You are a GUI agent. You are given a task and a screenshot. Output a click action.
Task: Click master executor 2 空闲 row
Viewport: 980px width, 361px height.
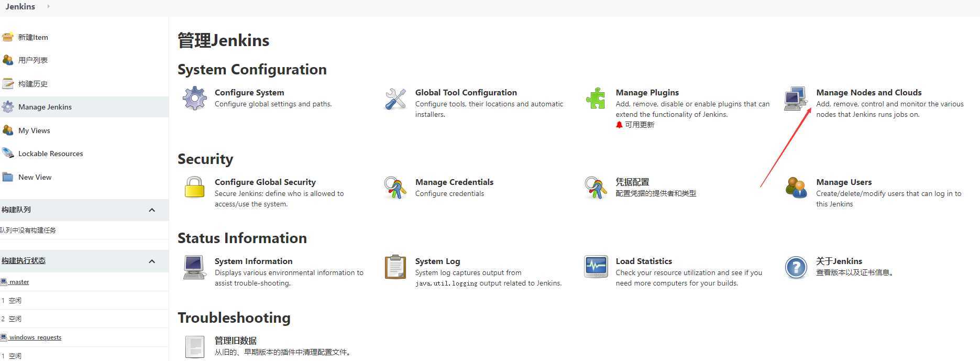click(84, 319)
